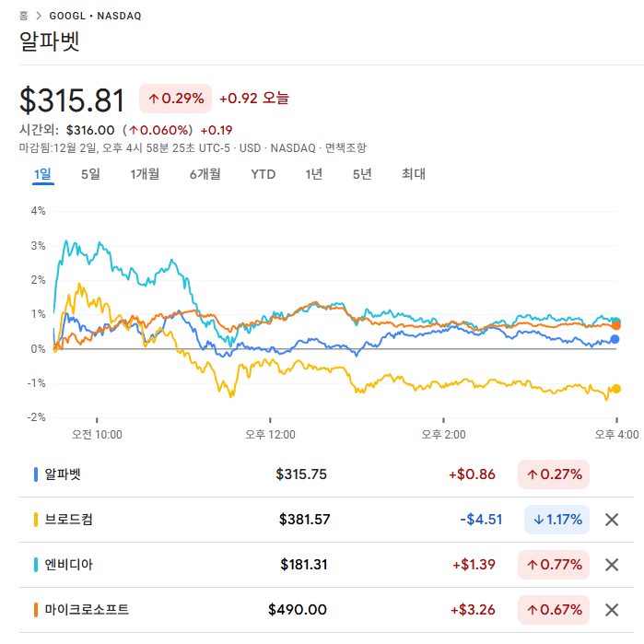
Task: View the 5년 chart range
Action: [x=362, y=174]
